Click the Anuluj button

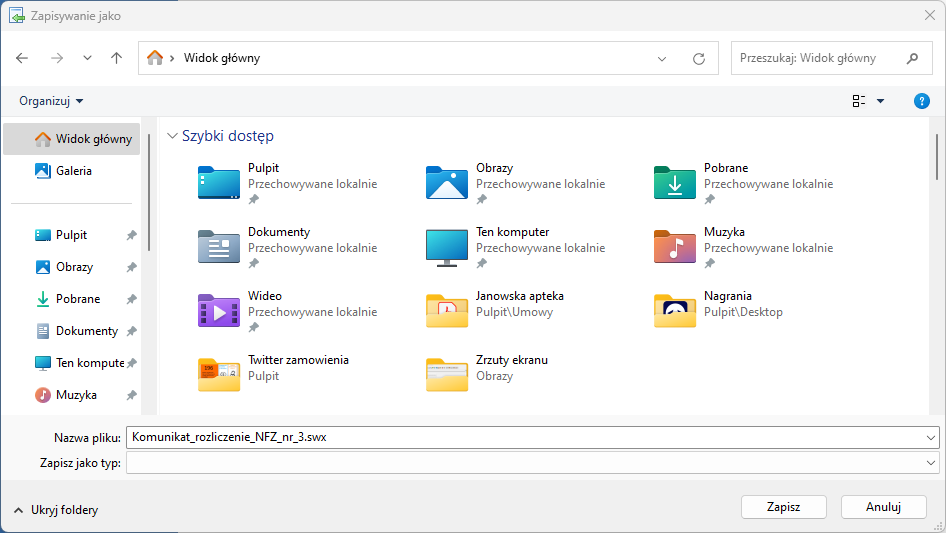(883, 507)
